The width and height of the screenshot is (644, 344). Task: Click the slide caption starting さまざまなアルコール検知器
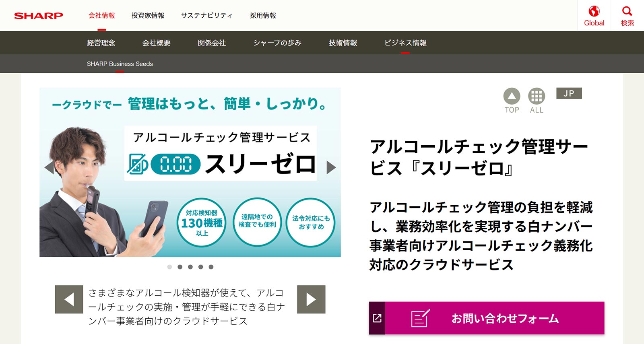[x=187, y=307]
